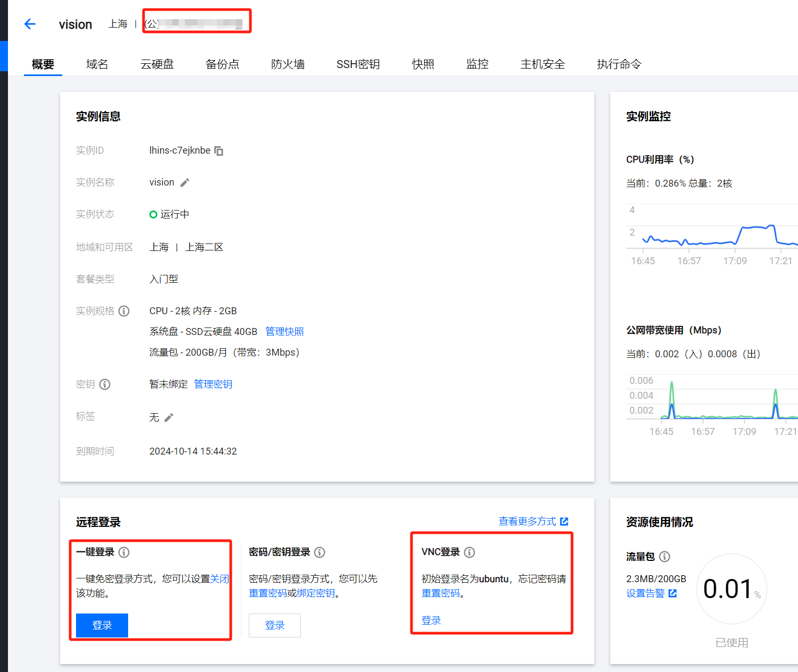Click the info icon beside 实例规格
Image resolution: width=798 pixels, height=672 pixels.
tap(124, 311)
